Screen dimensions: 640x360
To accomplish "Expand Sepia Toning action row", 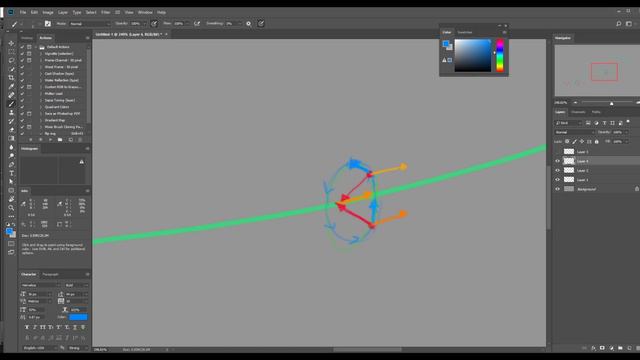I will click(41, 100).
